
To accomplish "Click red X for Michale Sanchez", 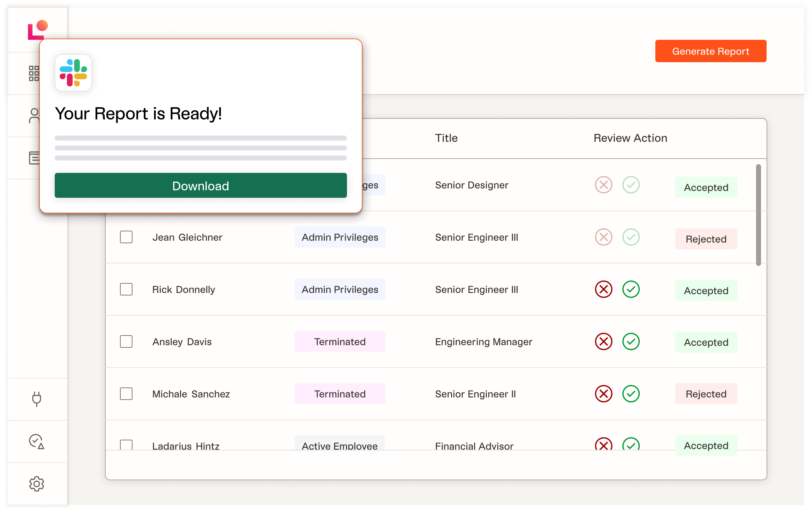I will [604, 394].
